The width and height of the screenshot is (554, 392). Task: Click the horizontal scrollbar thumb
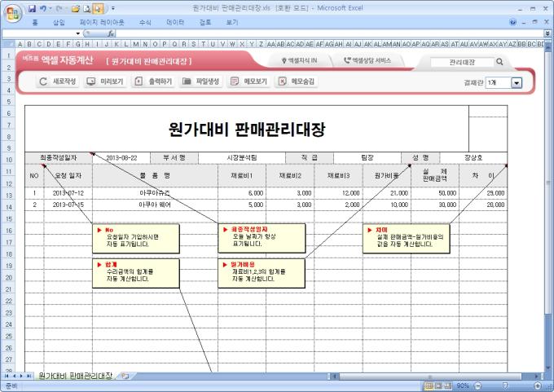(430, 376)
